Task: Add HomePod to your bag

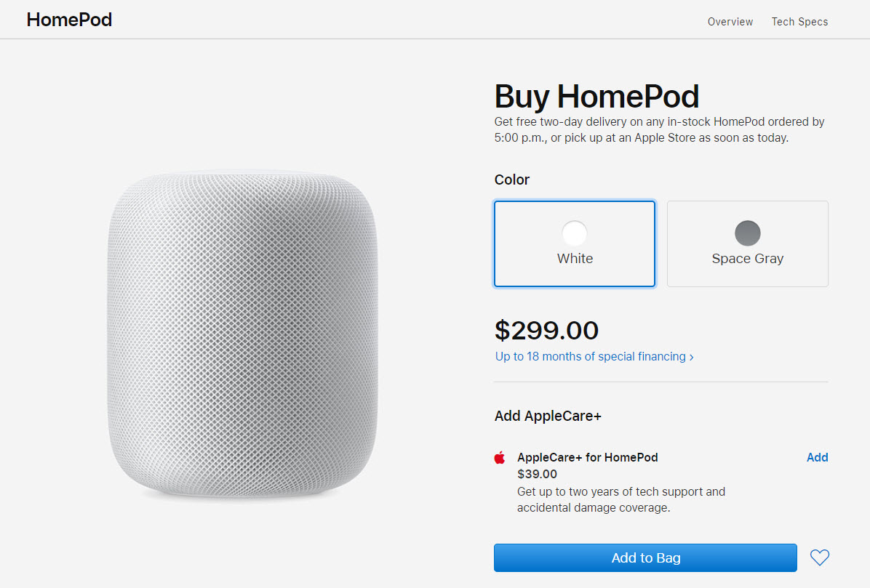Action: tap(645, 557)
